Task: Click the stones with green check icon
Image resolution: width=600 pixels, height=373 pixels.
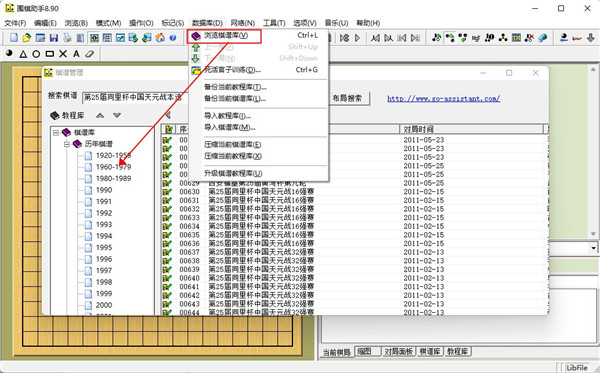Action: pos(463,37)
